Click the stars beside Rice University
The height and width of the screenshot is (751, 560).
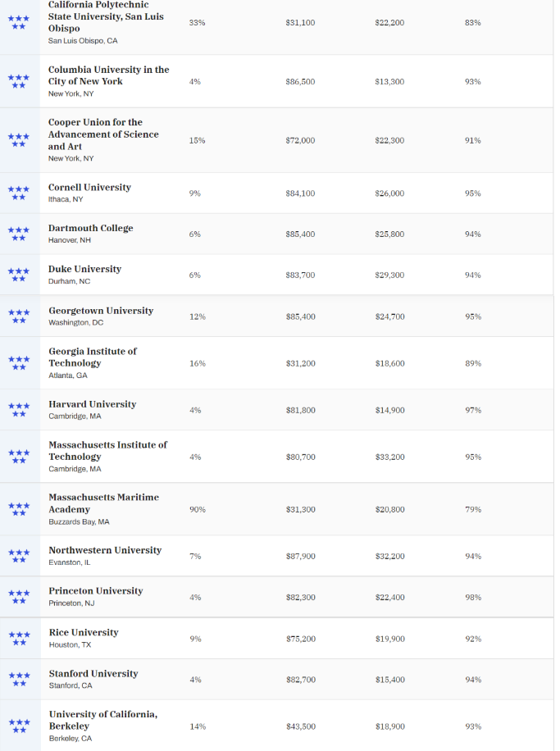pos(19,639)
